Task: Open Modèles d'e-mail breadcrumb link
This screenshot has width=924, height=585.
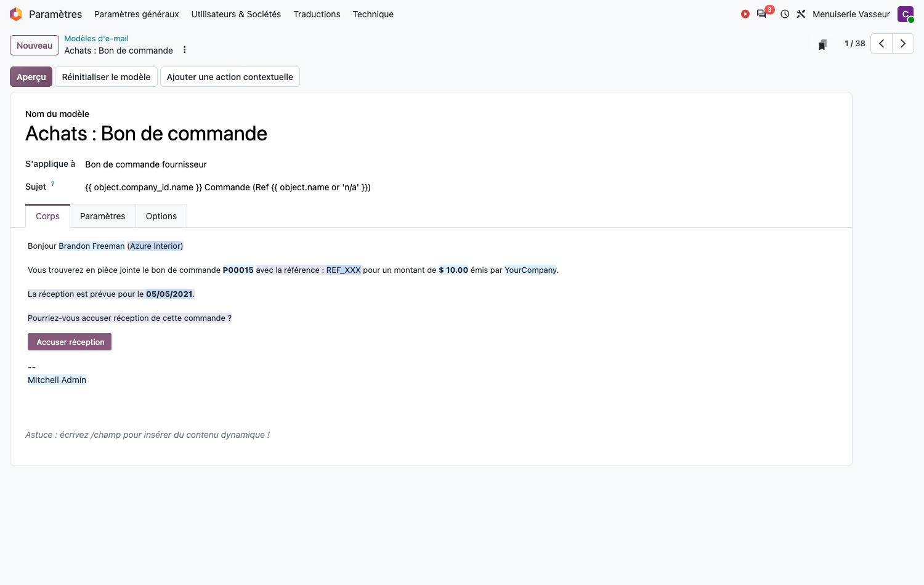Action: pos(97,38)
